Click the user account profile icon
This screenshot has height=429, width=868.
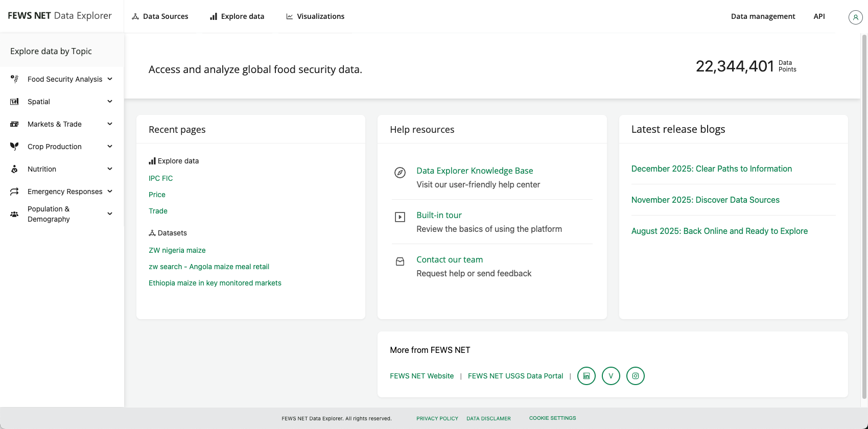855,17
